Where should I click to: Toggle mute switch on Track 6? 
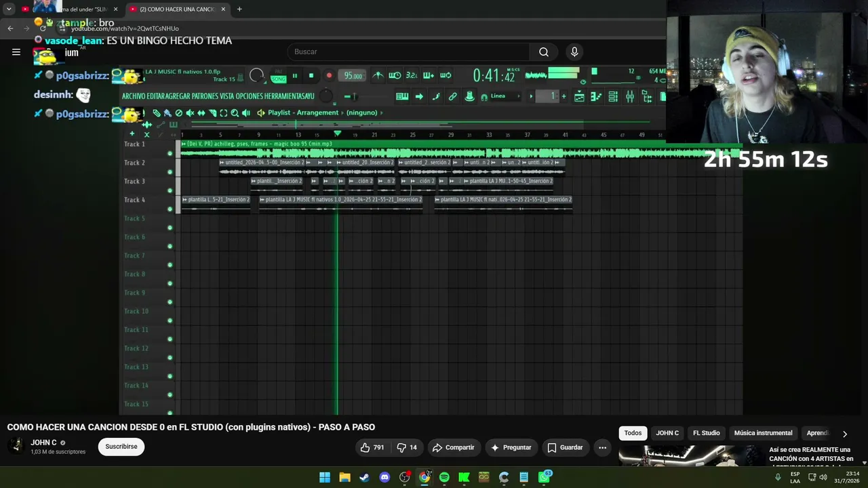[170, 246]
